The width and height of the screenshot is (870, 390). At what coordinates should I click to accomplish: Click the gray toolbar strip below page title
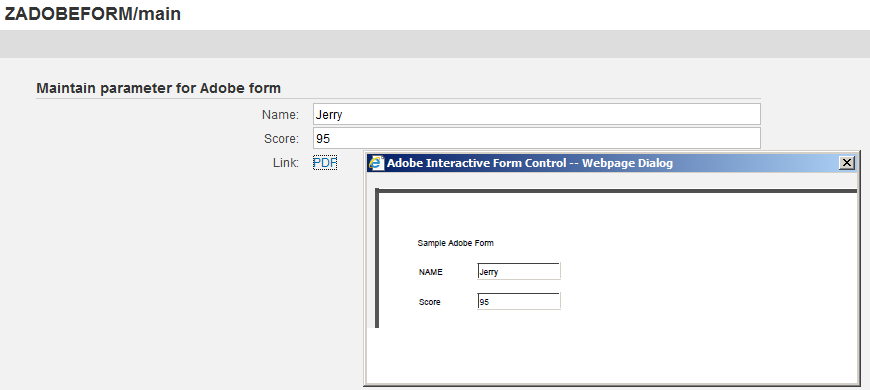[435, 44]
